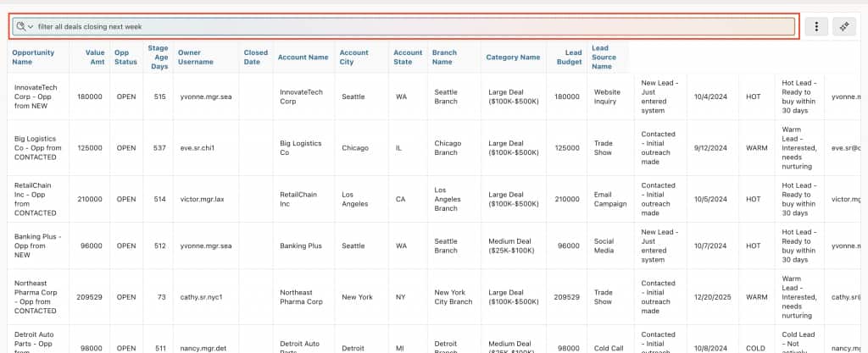
Task: Click the search magnifier icon in filter bar
Action: tap(21, 26)
